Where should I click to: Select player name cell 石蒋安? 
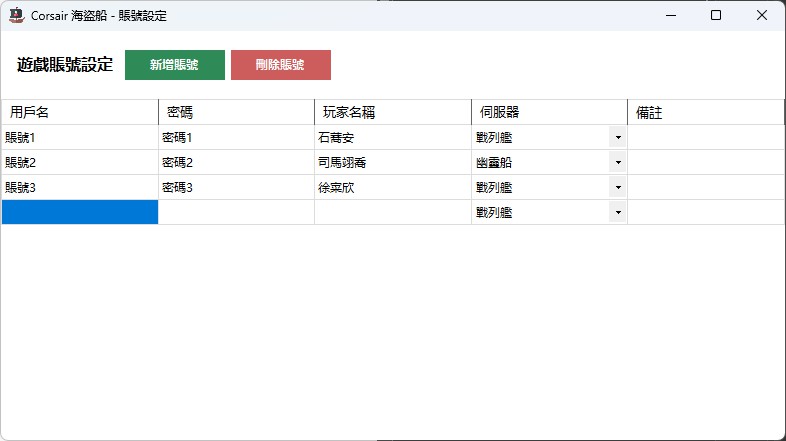(392, 137)
